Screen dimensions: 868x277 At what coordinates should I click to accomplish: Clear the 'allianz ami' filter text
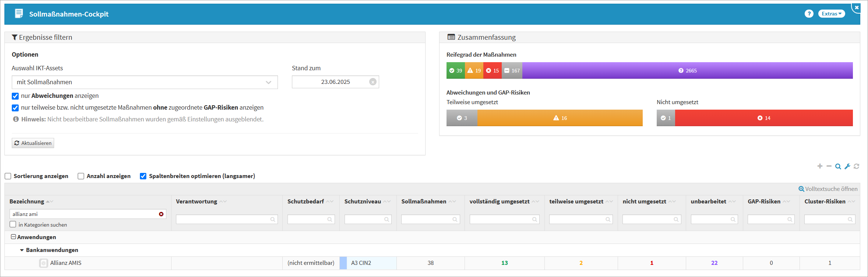point(161,214)
